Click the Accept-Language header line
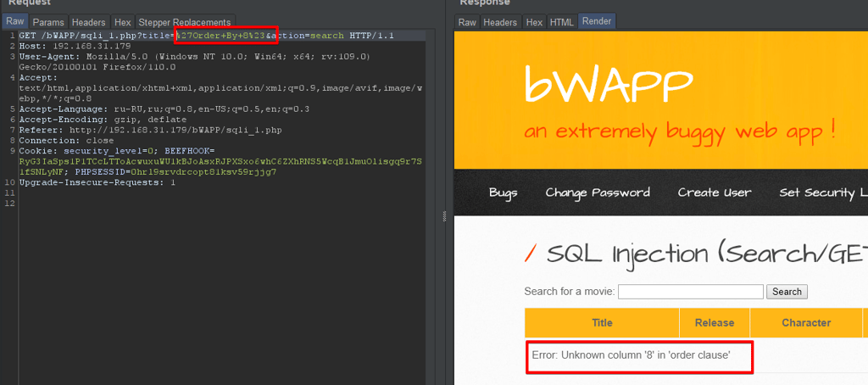Screen dimensions: 868x385 (x=164, y=109)
